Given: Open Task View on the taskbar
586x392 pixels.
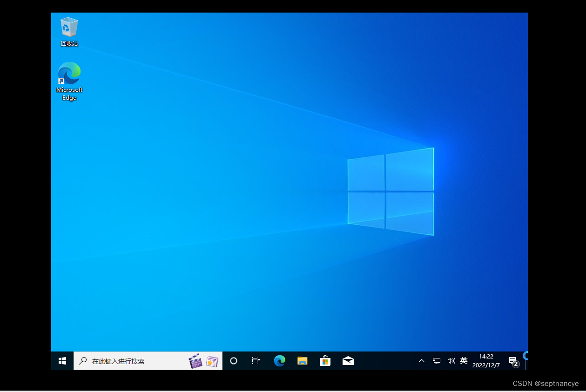Looking at the screenshot, I should click(256, 361).
